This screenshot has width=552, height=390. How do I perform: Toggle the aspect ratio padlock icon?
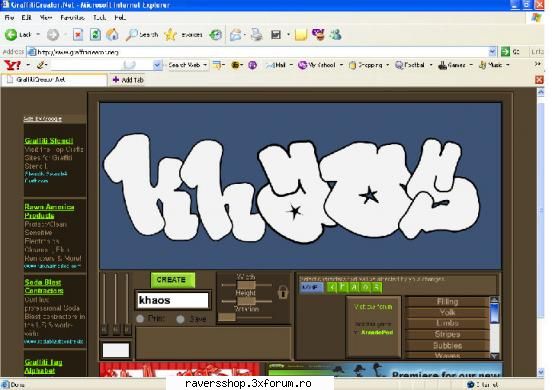point(283,292)
